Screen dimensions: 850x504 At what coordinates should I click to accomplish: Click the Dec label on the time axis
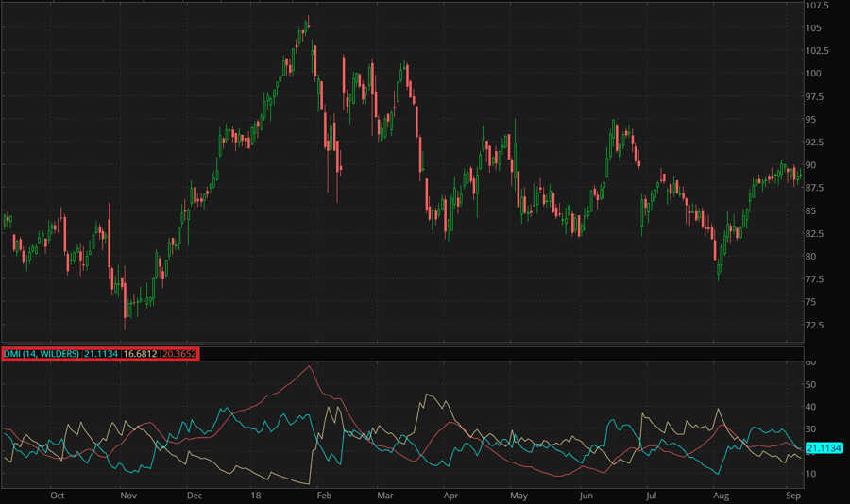click(194, 495)
